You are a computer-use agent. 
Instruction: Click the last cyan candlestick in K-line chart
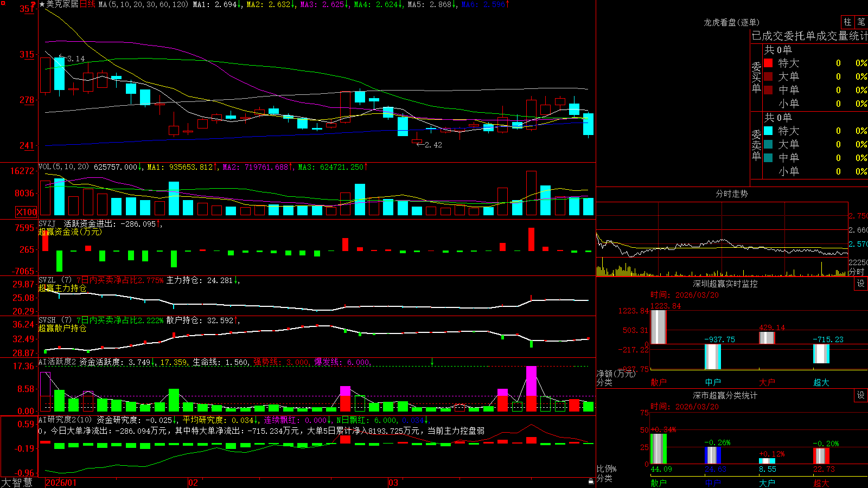[x=588, y=124]
